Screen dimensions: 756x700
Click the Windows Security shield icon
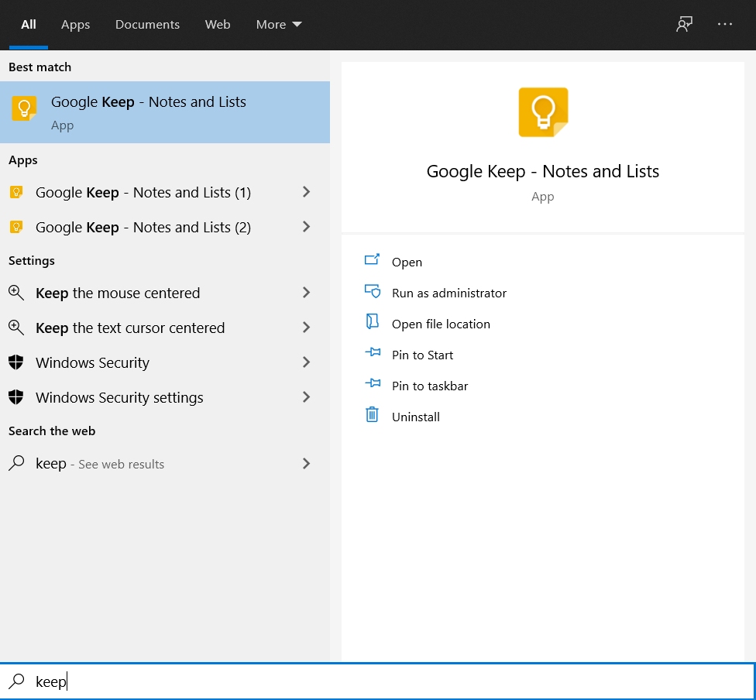tap(16, 362)
